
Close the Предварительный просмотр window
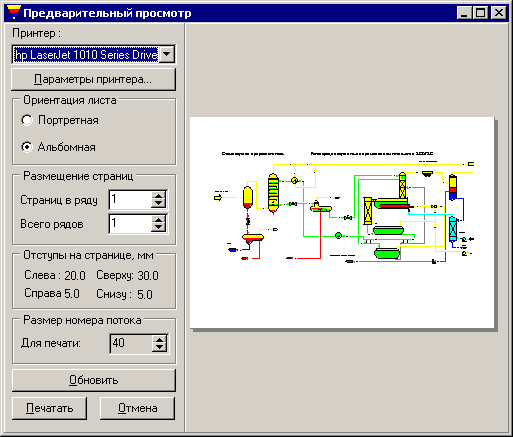click(x=498, y=13)
